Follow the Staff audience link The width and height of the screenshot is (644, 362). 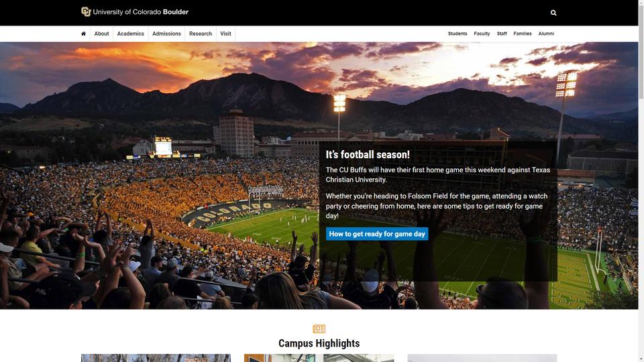(x=502, y=34)
